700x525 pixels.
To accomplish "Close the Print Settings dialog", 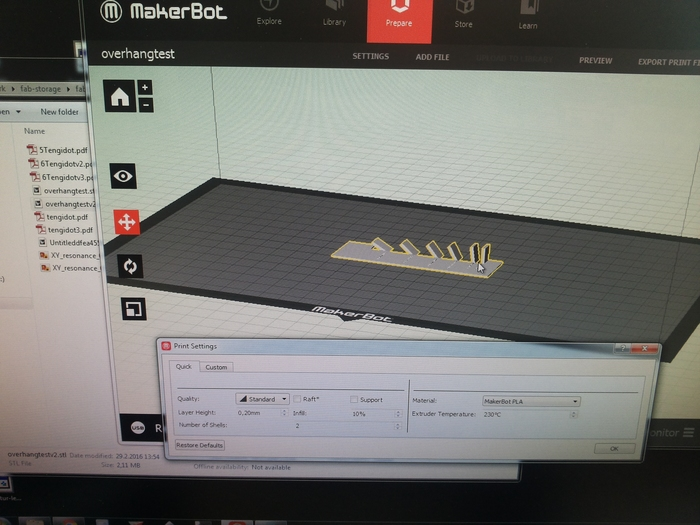I will (644, 348).
